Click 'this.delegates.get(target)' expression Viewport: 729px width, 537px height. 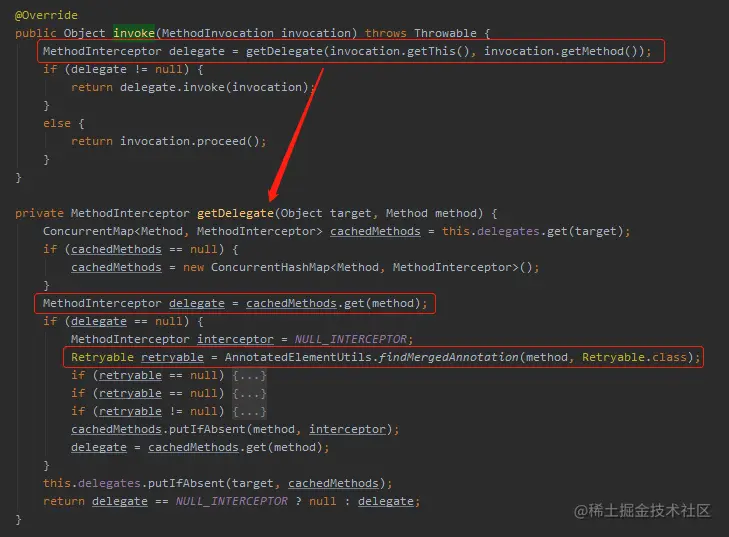532,231
